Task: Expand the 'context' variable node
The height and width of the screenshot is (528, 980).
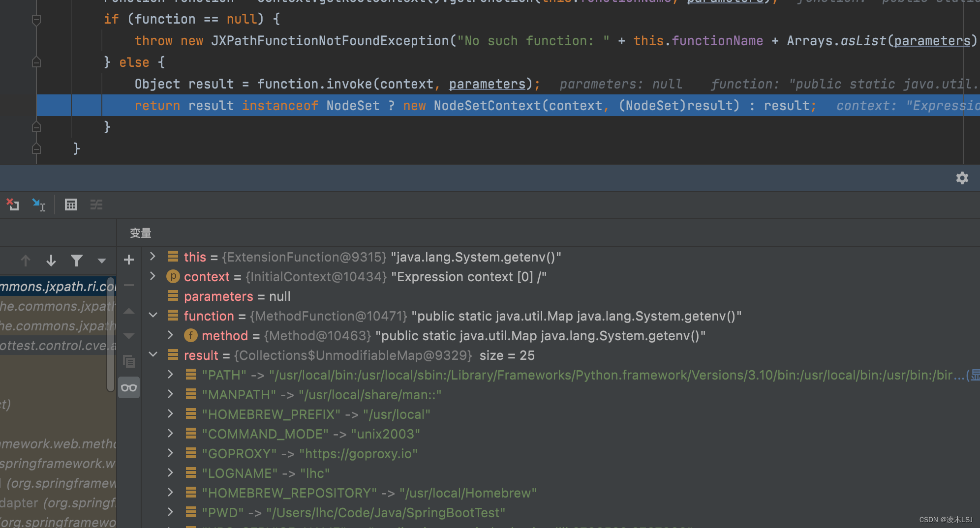Action: pos(153,276)
